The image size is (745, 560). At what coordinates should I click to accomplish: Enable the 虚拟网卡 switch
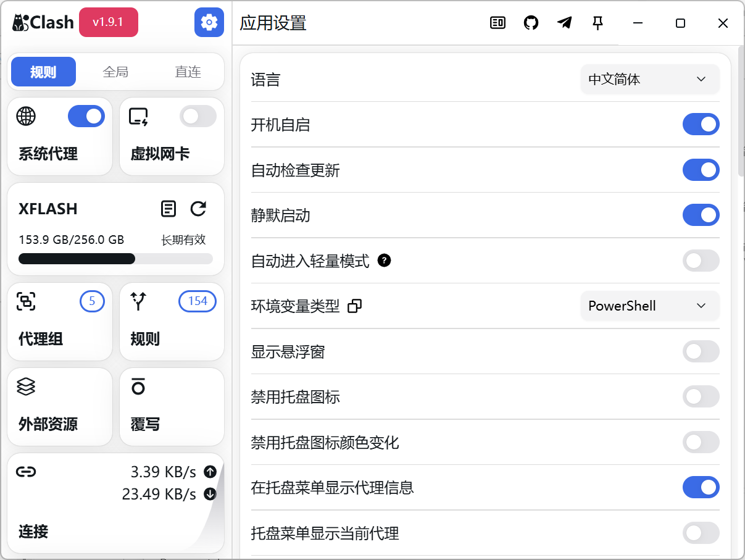pyautogui.click(x=198, y=116)
